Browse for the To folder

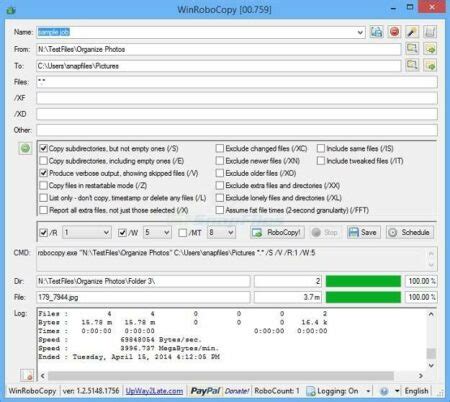tap(412, 65)
